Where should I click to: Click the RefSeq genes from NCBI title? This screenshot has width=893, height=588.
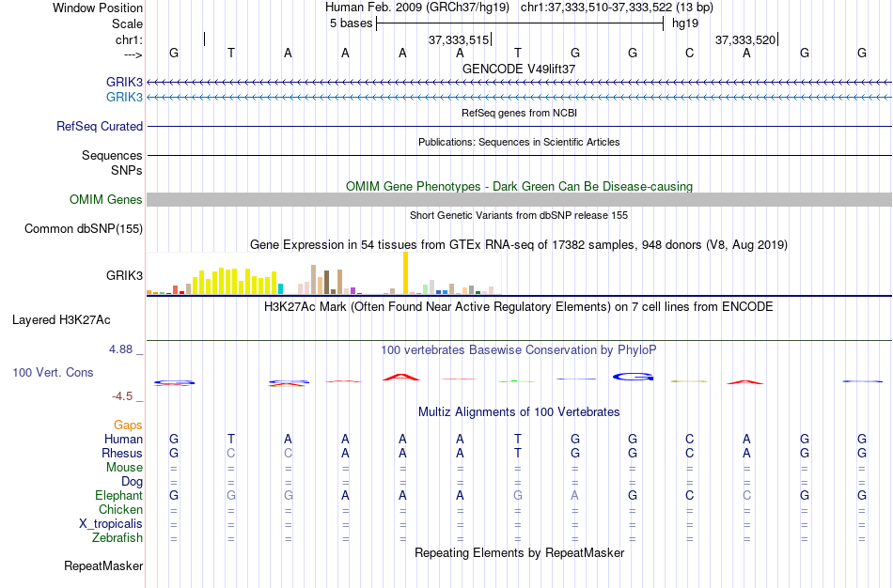pos(519,113)
